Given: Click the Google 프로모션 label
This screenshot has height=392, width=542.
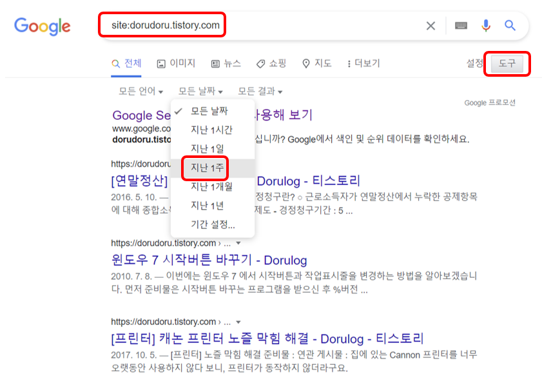Looking at the screenshot, I should pos(489,103).
